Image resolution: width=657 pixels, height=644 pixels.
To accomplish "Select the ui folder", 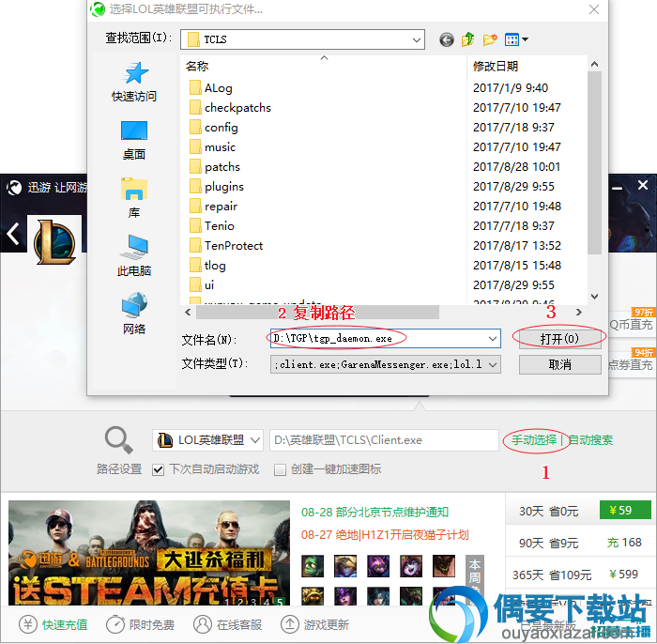I will (x=202, y=285).
